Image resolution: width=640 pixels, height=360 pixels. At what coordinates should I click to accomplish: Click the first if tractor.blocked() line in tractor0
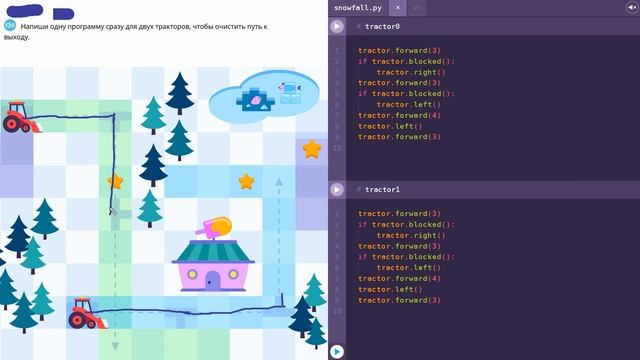(x=406, y=62)
